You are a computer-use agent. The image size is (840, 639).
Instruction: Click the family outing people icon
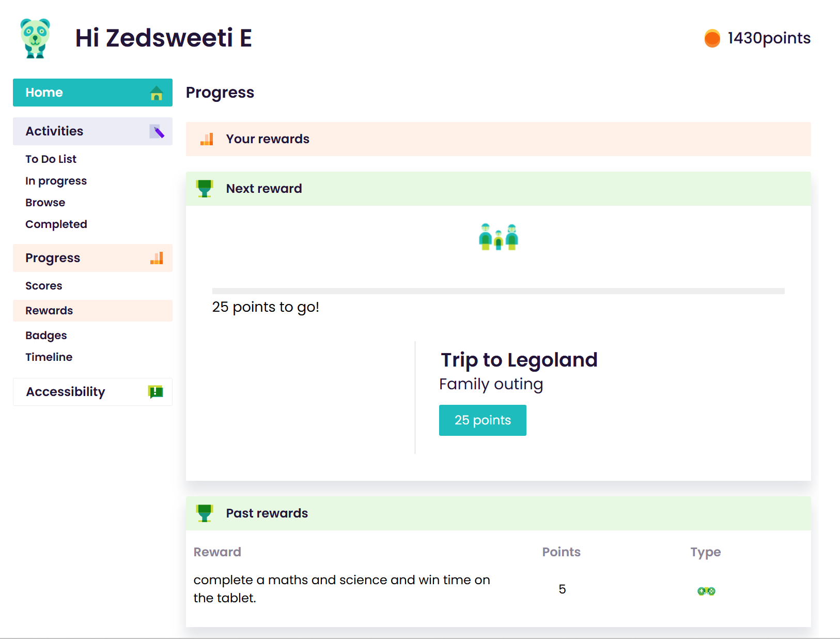coord(499,237)
